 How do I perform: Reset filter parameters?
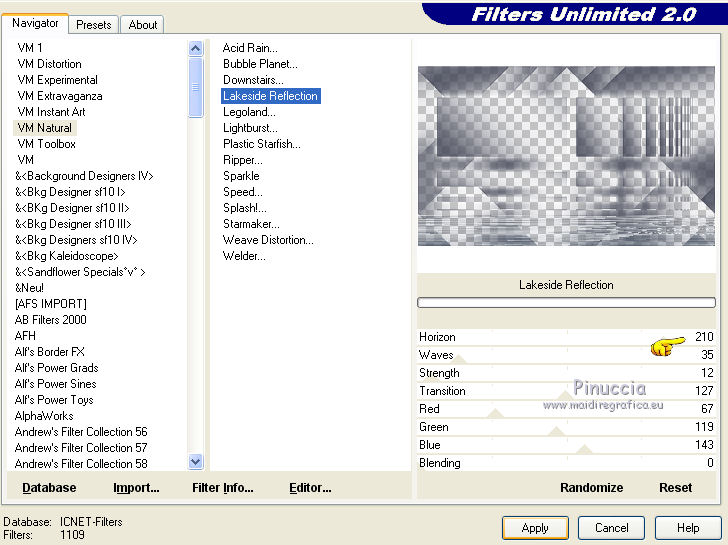(x=676, y=488)
